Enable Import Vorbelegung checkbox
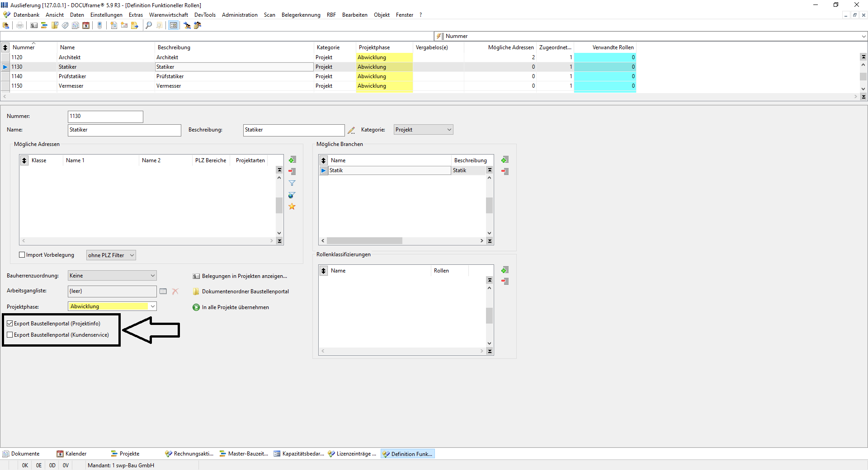This screenshot has height=470, width=868. [22, 255]
